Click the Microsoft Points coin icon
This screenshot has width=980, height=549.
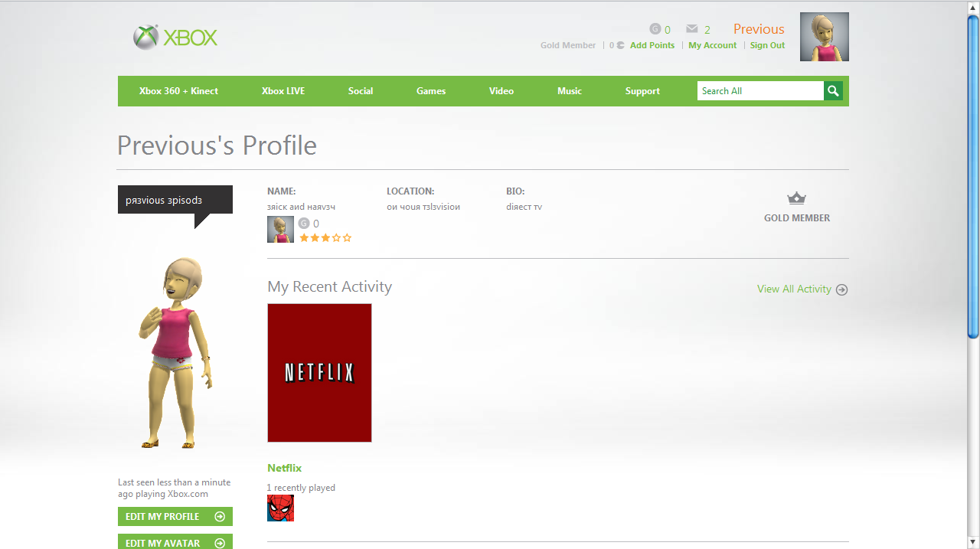point(620,45)
